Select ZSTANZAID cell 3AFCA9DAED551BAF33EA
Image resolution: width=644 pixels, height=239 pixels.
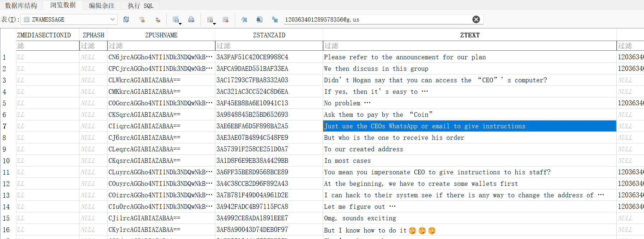[x=269, y=69]
